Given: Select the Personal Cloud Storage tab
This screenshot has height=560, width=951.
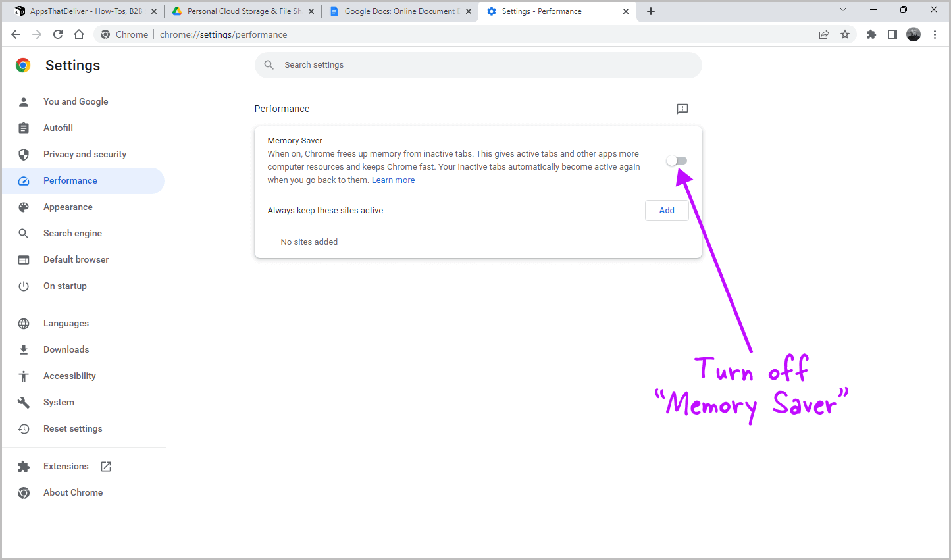Looking at the screenshot, I should pos(240,11).
